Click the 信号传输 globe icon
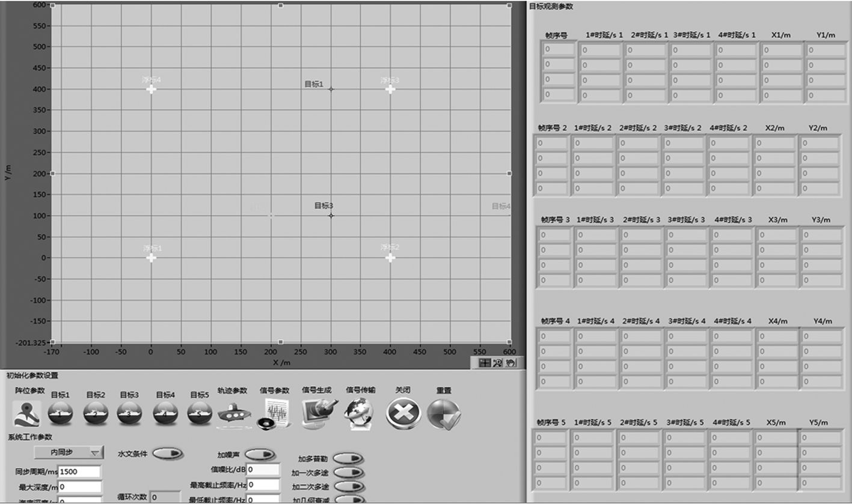852x504 pixels. [359, 414]
